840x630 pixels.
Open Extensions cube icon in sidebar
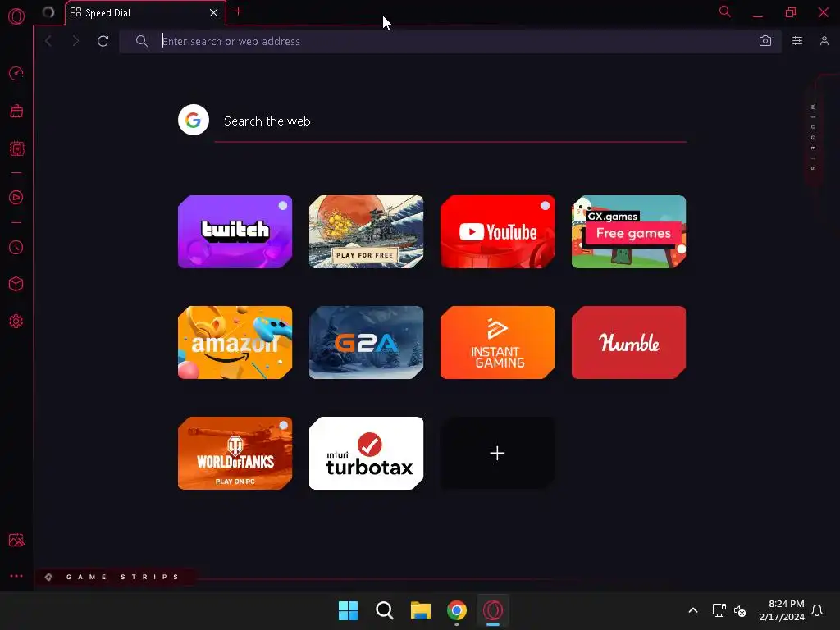(16, 284)
